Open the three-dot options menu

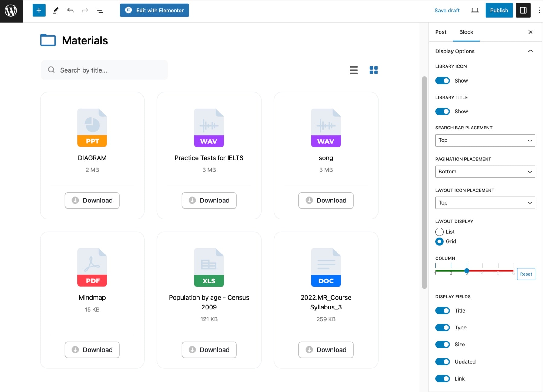(539, 10)
